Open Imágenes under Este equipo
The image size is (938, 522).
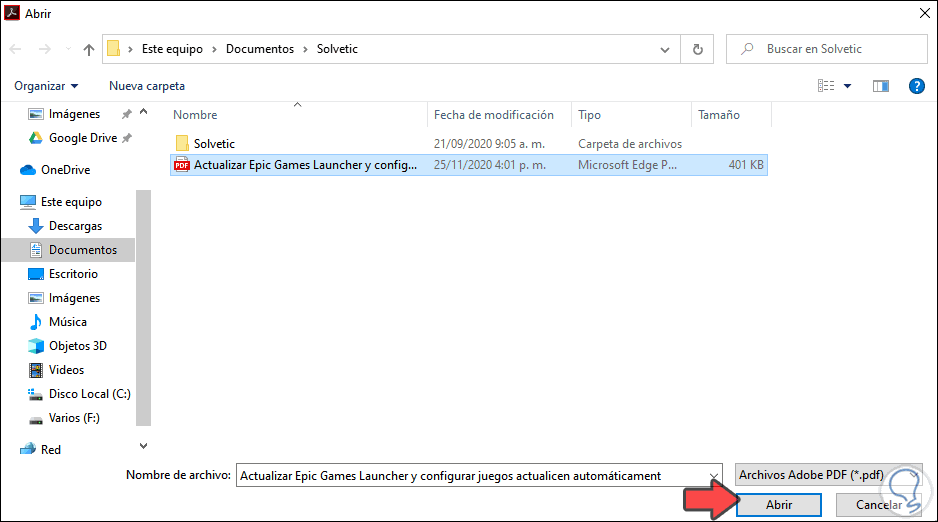click(x=74, y=298)
